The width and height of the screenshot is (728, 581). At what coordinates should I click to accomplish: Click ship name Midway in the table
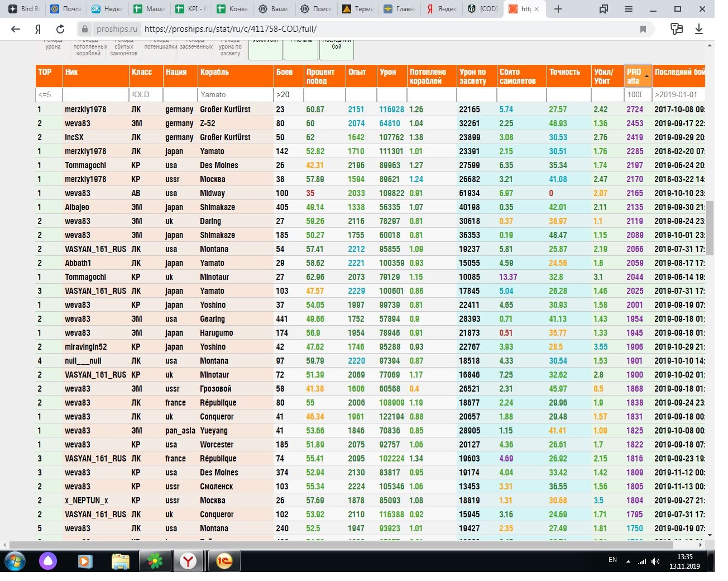point(212,193)
